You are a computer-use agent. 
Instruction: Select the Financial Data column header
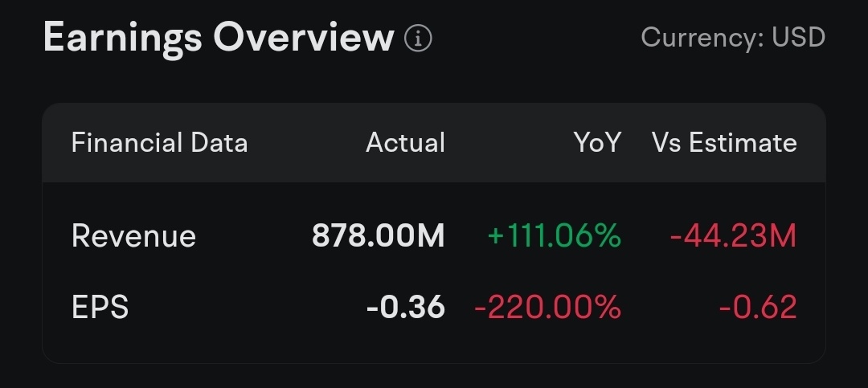click(159, 143)
